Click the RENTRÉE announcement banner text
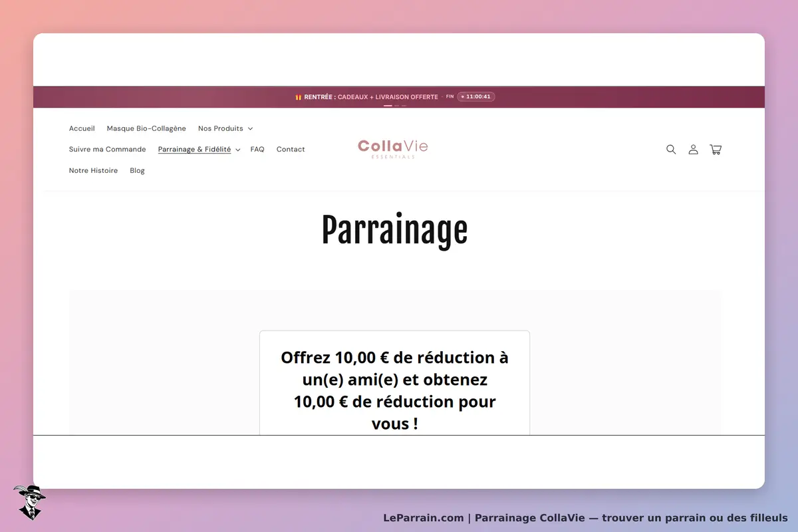Image resolution: width=798 pixels, height=532 pixels. tap(371, 97)
